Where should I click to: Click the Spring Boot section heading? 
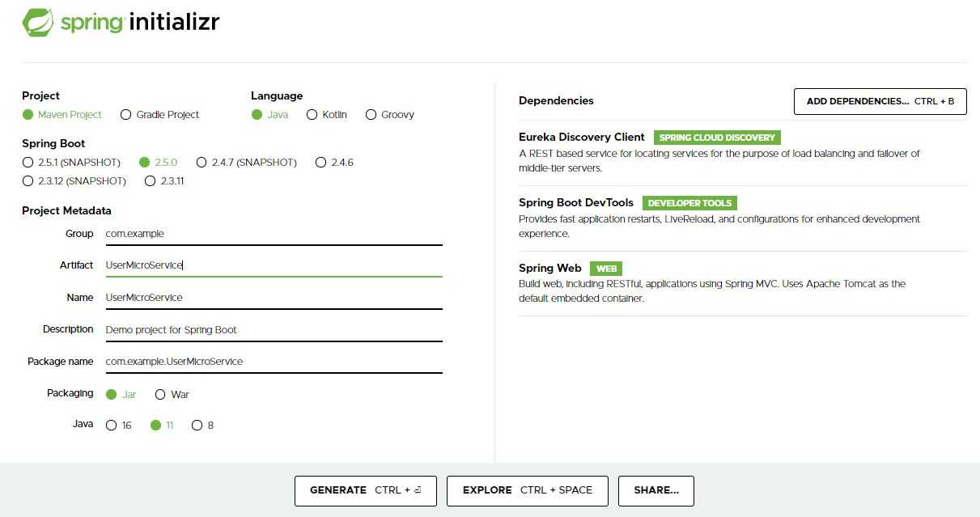[x=53, y=144]
